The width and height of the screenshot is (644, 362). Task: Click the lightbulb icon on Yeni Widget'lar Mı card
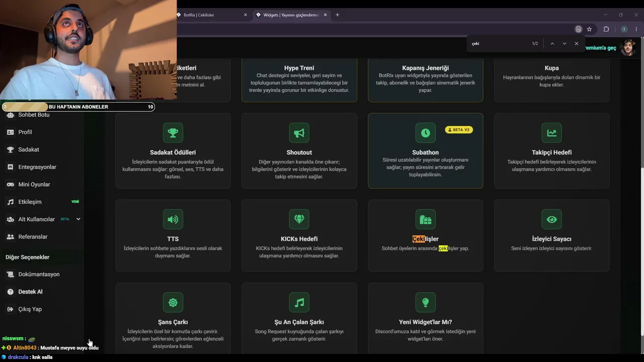pyautogui.click(x=426, y=302)
